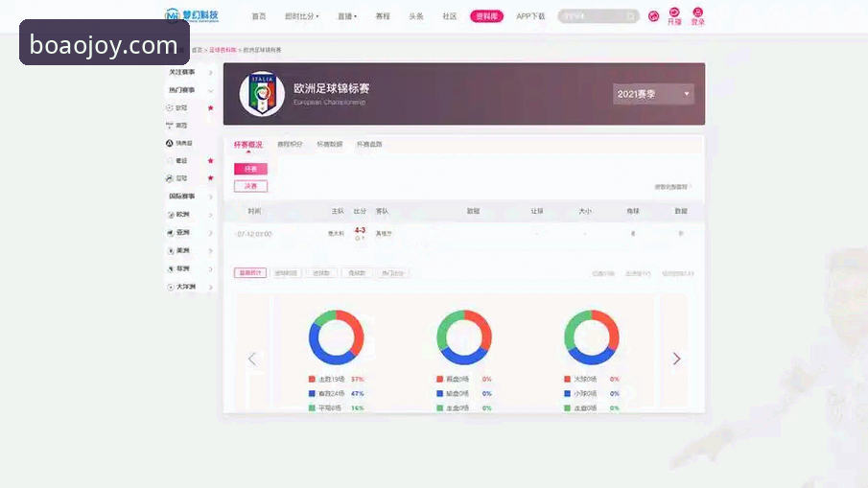Select the 进球时间 statistics filter
Image resolution: width=868 pixels, height=488 pixels.
click(286, 273)
